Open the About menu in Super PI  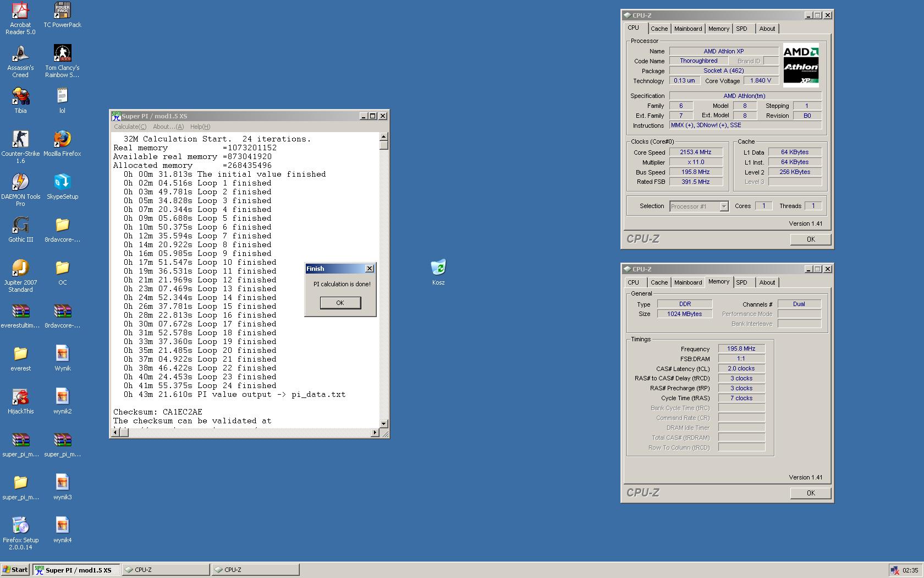coord(168,127)
